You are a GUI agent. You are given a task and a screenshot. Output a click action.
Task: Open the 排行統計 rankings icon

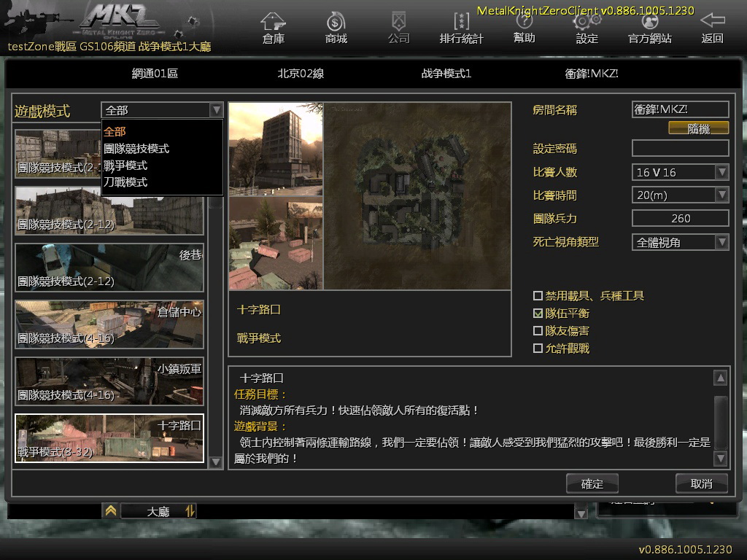pos(461,22)
